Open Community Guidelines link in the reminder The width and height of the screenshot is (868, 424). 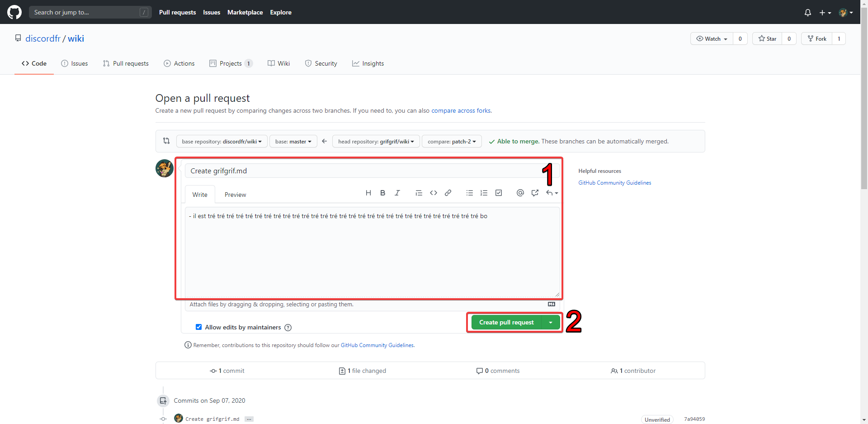[x=377, y=345]
